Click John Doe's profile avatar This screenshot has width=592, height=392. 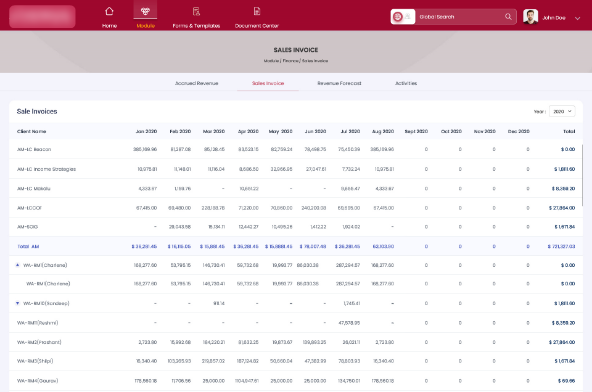tap(530, 17)
